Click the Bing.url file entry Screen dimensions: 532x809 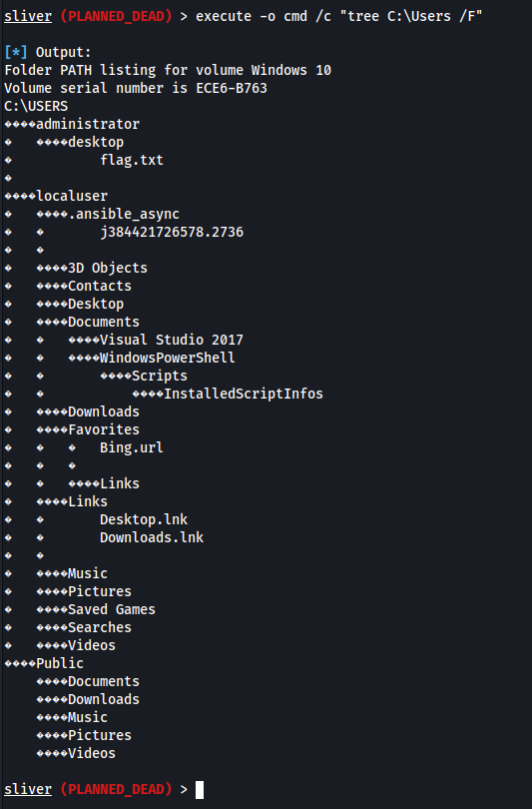[132, 447]
